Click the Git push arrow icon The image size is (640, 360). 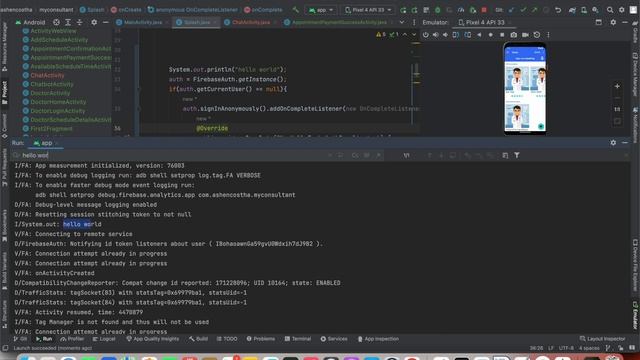coord(534,10)
